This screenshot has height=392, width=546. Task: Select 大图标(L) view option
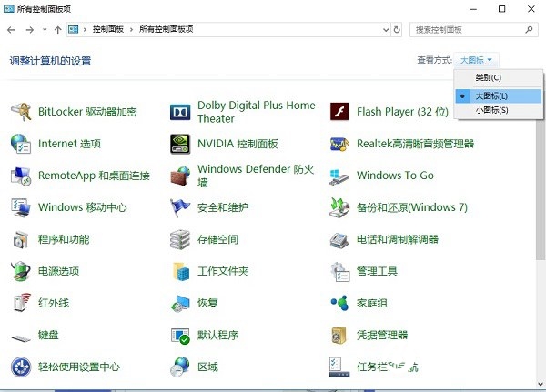point(497,95)
